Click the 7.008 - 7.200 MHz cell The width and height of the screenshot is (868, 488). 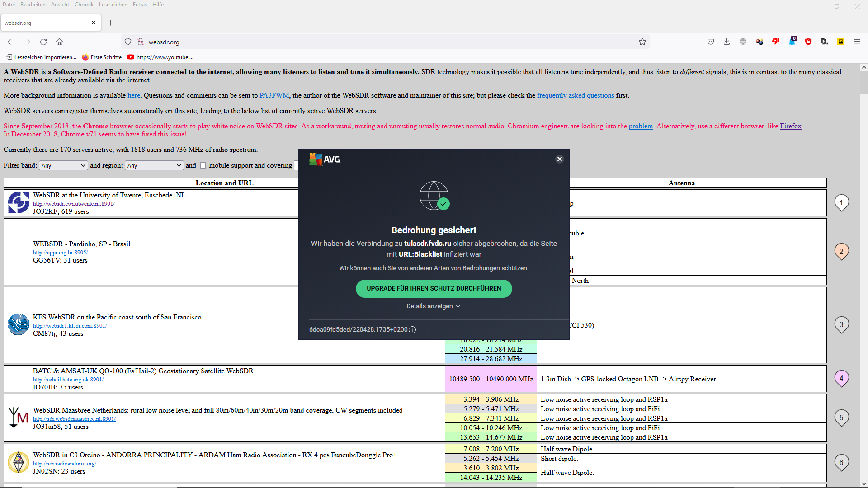491,449
